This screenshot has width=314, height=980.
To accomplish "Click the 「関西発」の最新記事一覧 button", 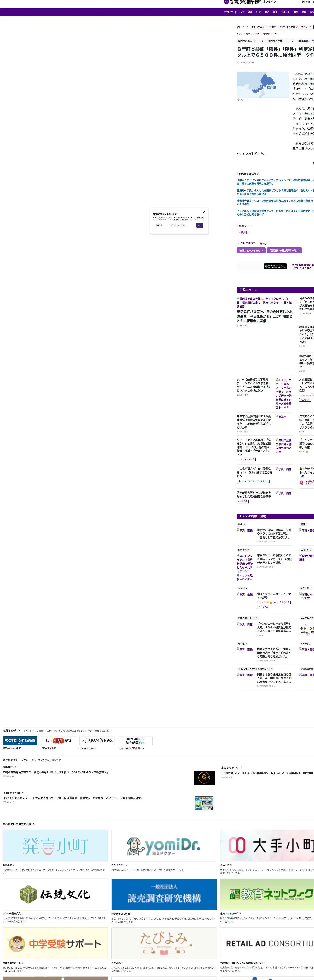I will [x=284, y=251].
